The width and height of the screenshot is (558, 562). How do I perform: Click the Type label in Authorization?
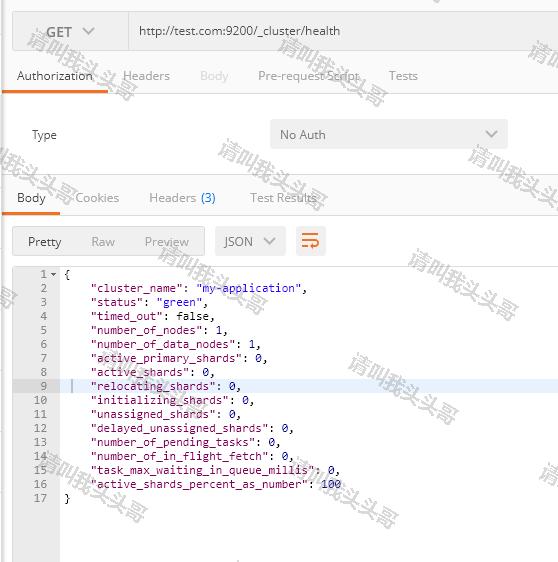(x=44, y=135)
